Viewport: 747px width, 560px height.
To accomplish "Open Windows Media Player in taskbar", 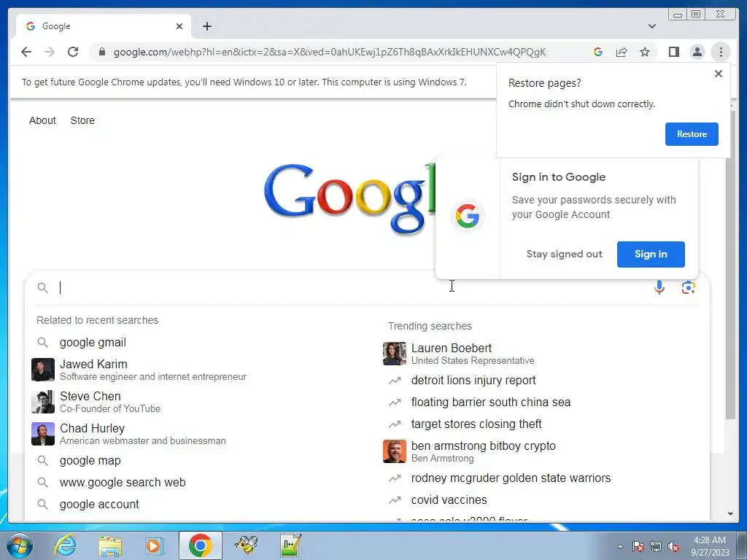I will [x=155, y=545].
